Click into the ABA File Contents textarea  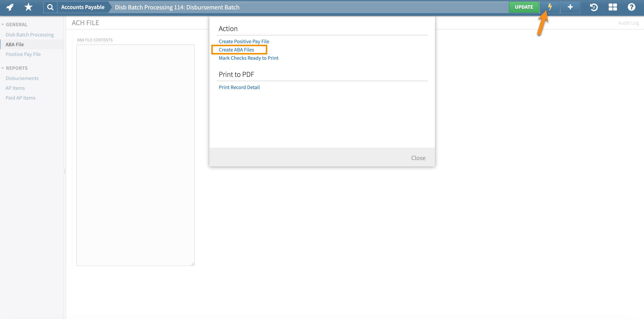point(135,155)
